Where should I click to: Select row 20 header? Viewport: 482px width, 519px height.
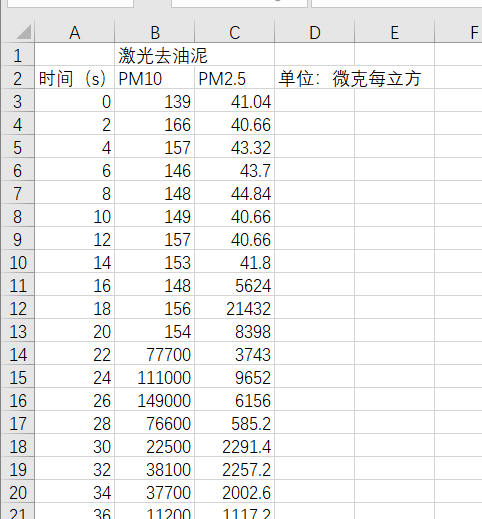tap(18, 492)
